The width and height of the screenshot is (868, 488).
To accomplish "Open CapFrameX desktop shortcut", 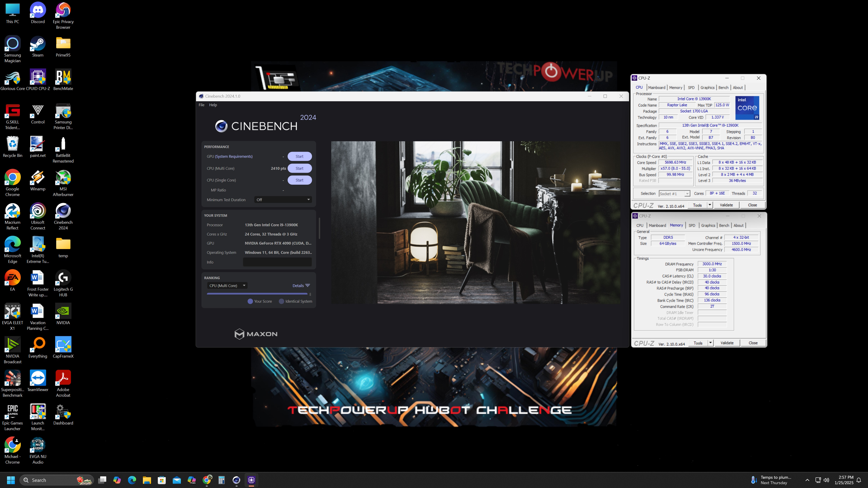I will coord(63,347).
